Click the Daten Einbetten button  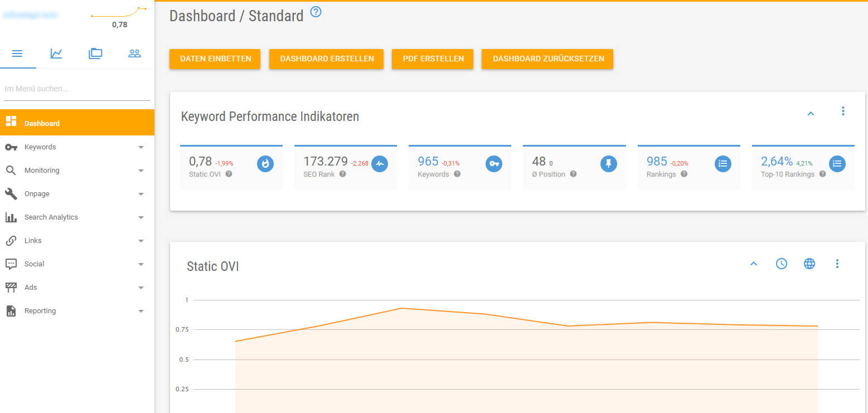[x=215, y=59]
